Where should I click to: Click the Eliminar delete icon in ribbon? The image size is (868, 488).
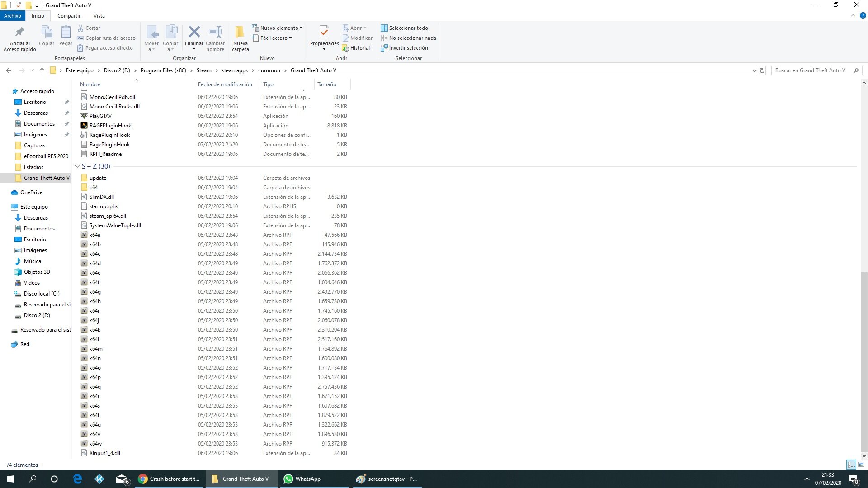[x=194, y=32]
